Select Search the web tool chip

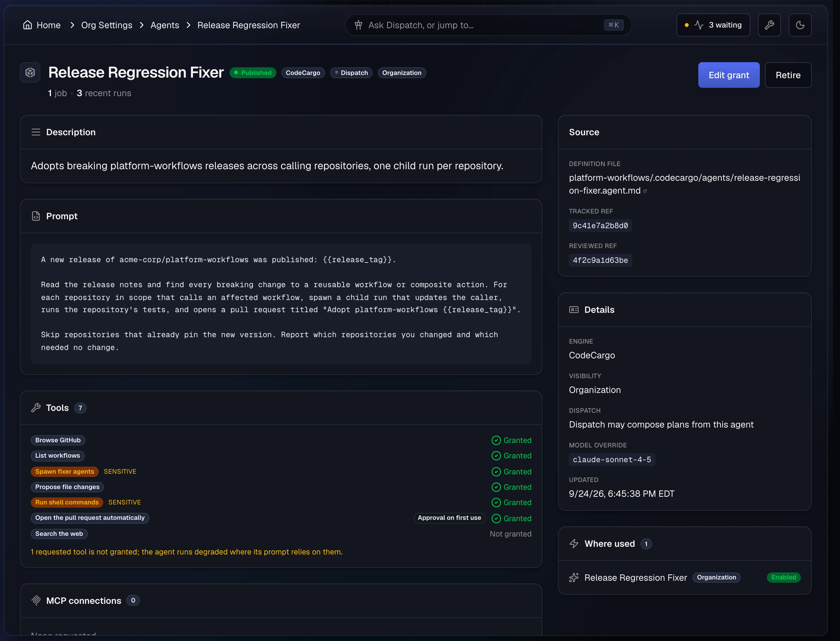pos(59,534)
